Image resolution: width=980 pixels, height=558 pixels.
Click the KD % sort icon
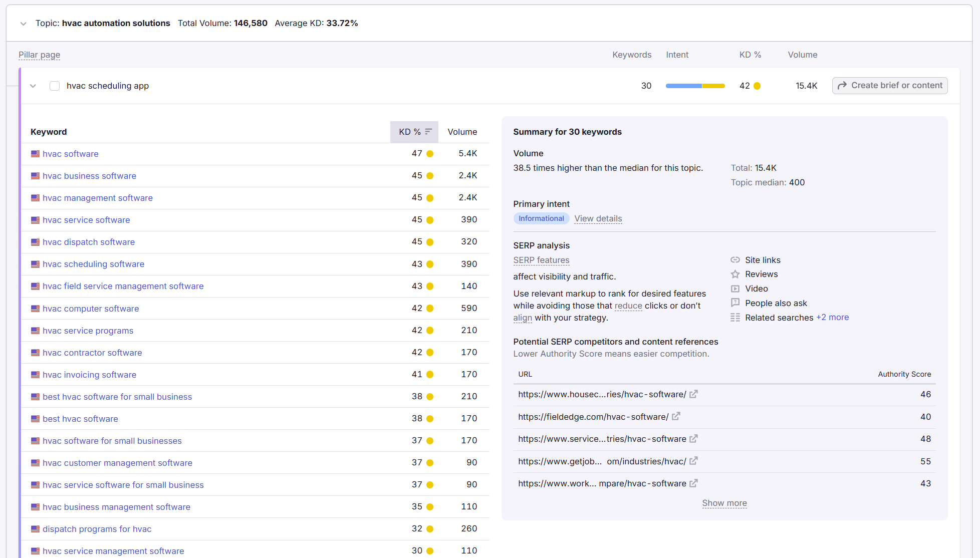(428, 132)
